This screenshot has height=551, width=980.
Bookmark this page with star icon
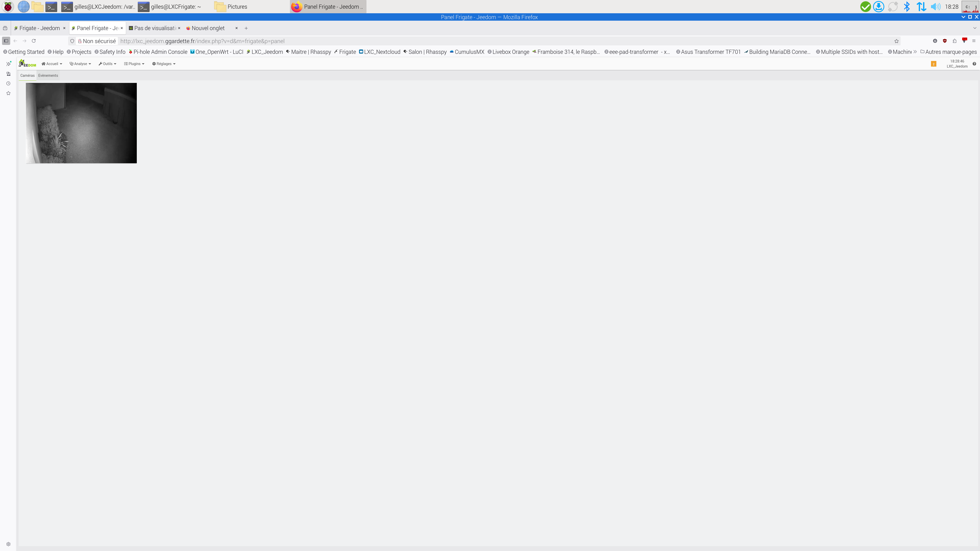pos(896,41)
